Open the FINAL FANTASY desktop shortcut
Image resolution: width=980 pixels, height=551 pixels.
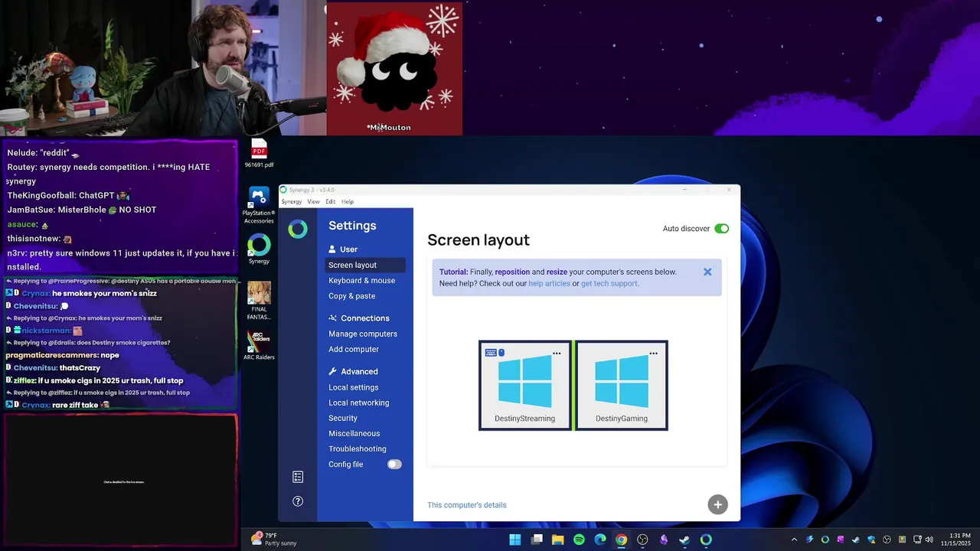(259, 301)
